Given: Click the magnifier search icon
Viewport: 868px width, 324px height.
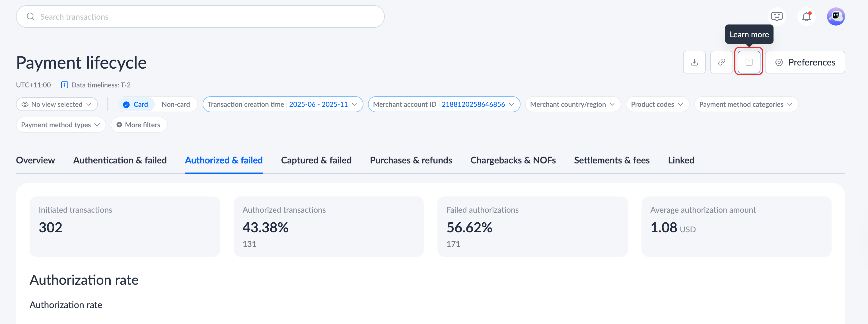Looking at the screenshot, I should pos(31,17).
